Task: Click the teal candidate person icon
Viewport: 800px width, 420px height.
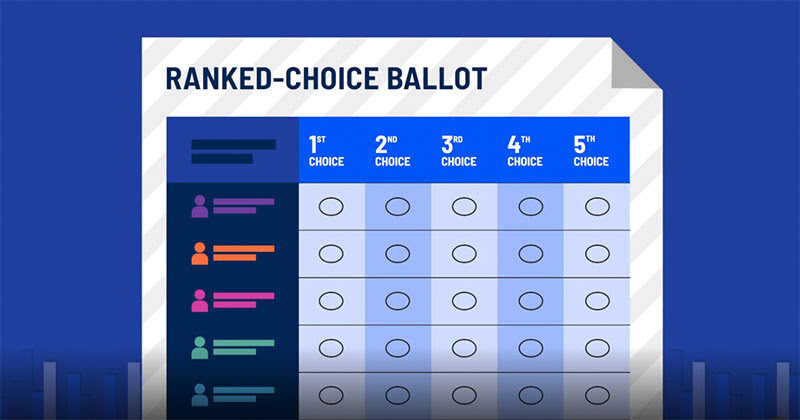Action: coord(199,395)
